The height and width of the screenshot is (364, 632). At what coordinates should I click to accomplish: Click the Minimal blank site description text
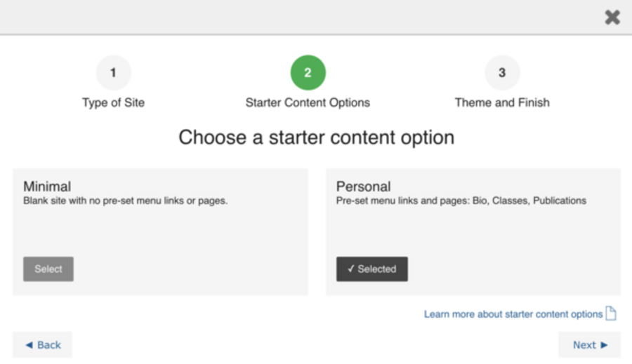tap(126, 201)
